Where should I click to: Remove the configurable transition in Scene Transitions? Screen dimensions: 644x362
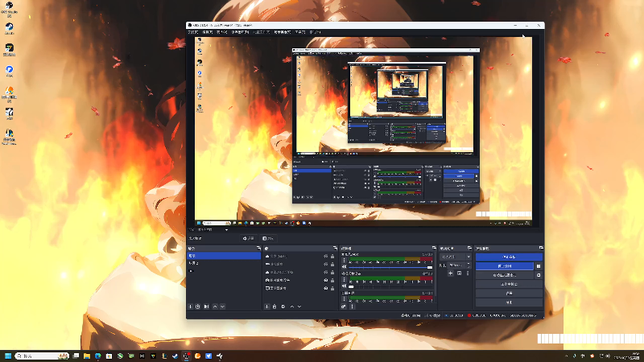point(459,274)
